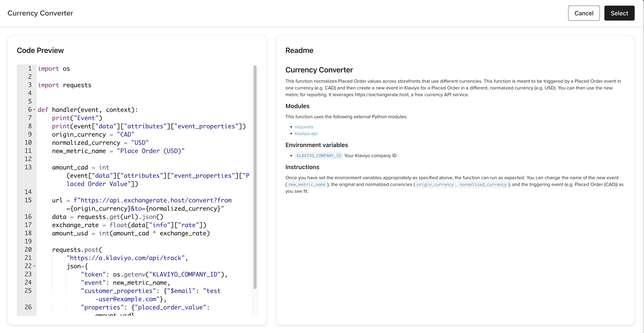Viewport: 644px width, 333px height.
Task: Click the Cancel button
Action: click(x=584, y=13)
